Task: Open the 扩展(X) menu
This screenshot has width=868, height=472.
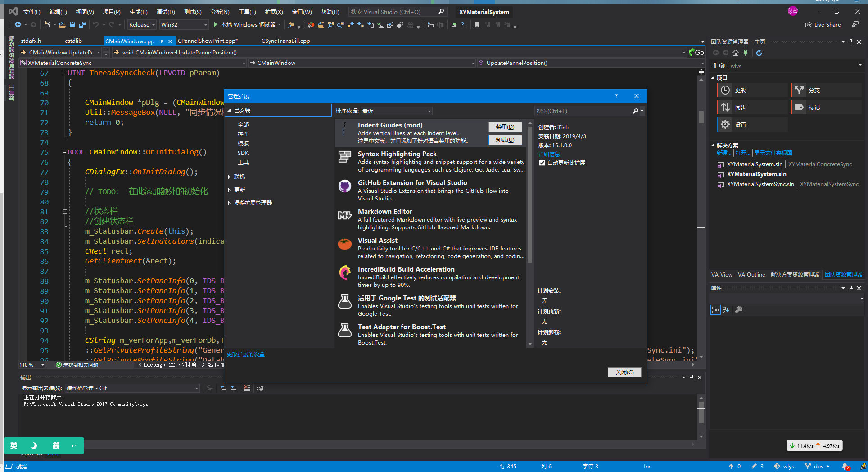Action: click(x=274, y=12)
